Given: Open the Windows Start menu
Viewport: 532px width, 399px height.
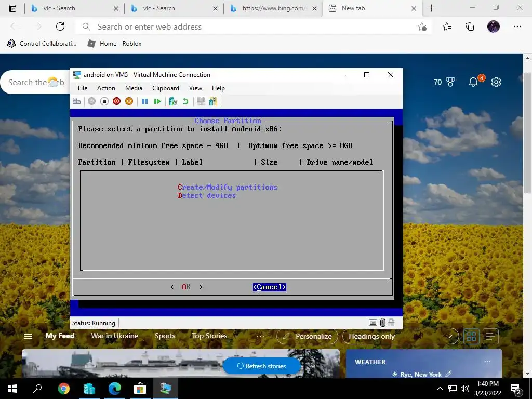Looking at the screenshot, I should click(x=12, y=389).
